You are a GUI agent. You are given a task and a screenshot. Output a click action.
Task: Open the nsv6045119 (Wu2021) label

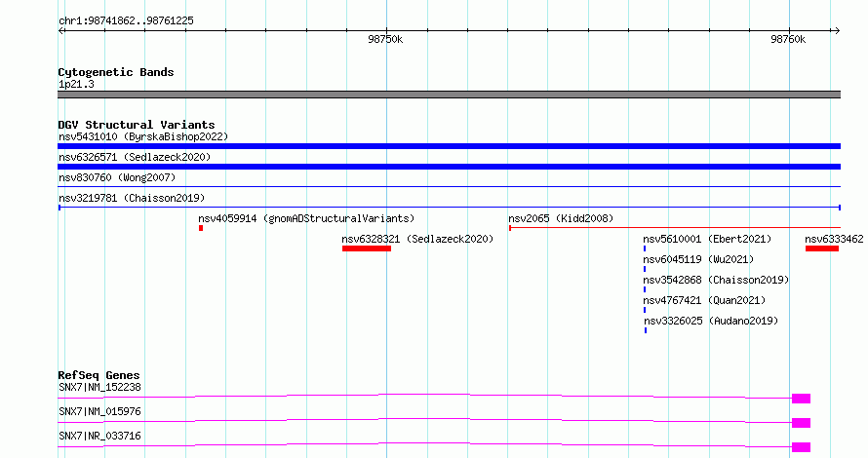tap(698, 259)
